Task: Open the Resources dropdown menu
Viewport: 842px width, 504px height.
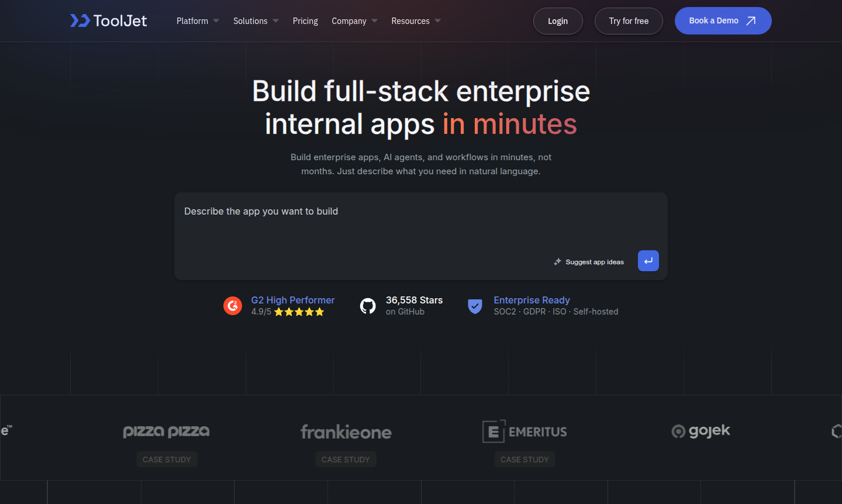Action: 416,21
